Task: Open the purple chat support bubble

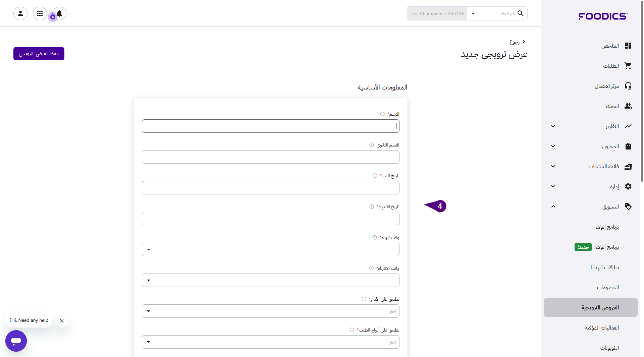Action: click(x=16, y=341)
